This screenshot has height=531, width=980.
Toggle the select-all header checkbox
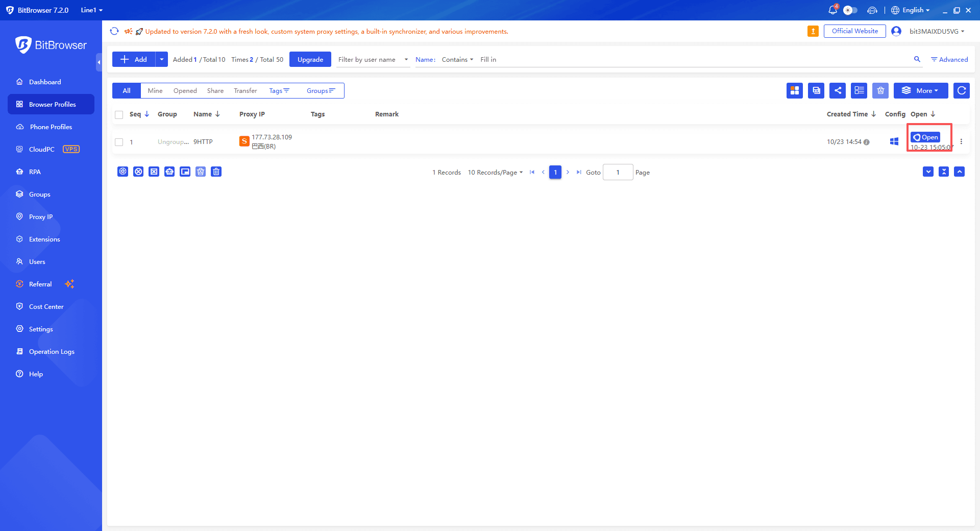(119, 114)
